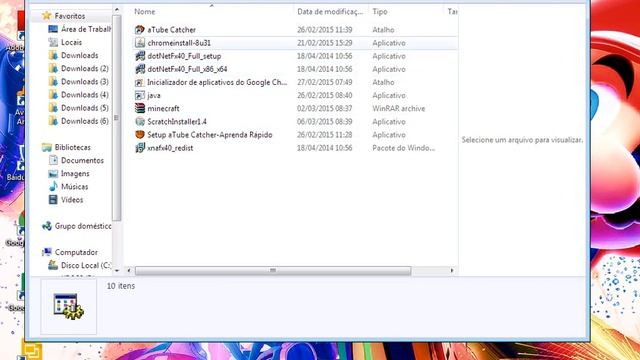The width and height of the screenshot is (640, 360).
Task: Click the navigation pane scroll down arrow
Action: (117, 271)
